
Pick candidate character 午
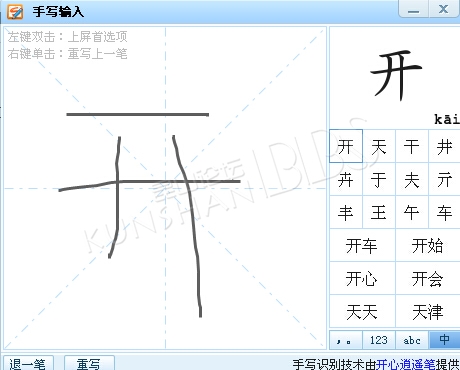[412, 212]
